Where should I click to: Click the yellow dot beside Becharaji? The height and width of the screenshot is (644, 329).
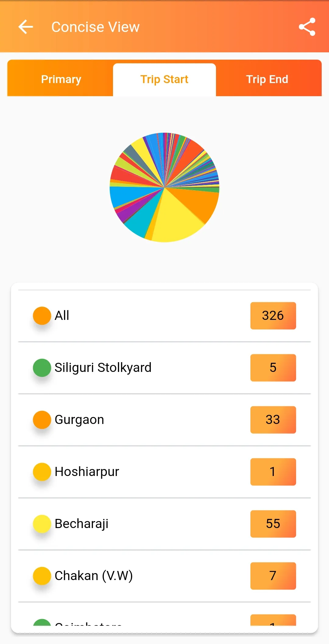coord(42,524)
